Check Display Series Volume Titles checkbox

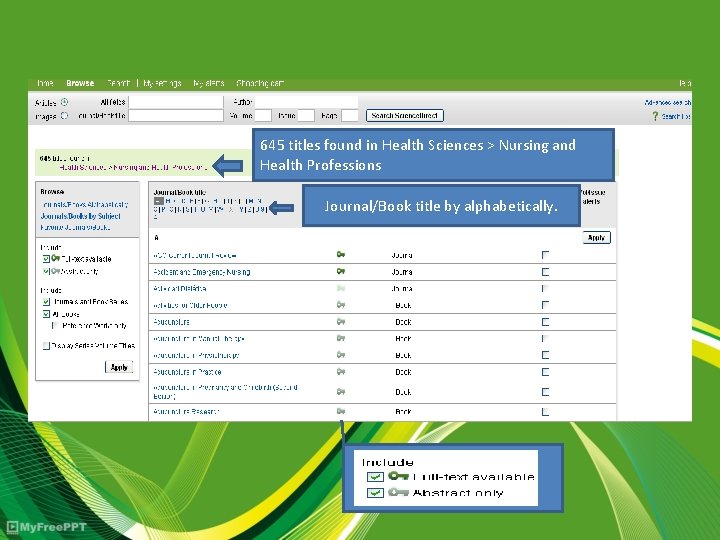click(x=46, y=346)
